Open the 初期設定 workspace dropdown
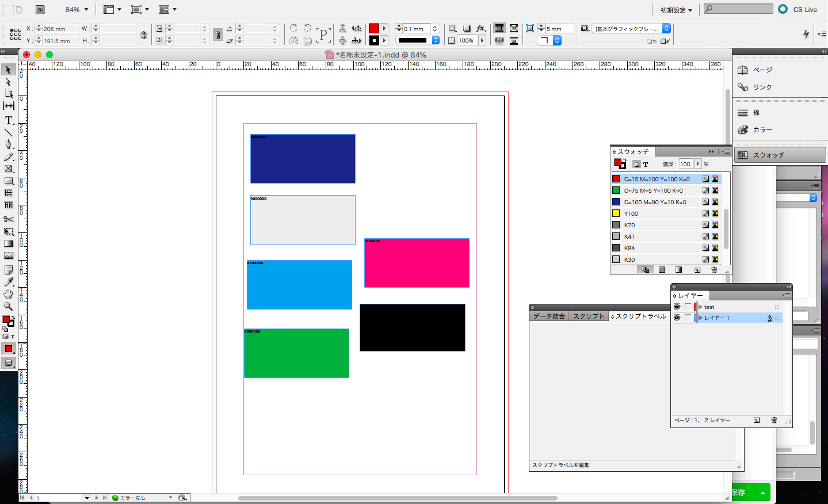Image resolution: width=828 pixels, height=504 pixels. point(676,10)
